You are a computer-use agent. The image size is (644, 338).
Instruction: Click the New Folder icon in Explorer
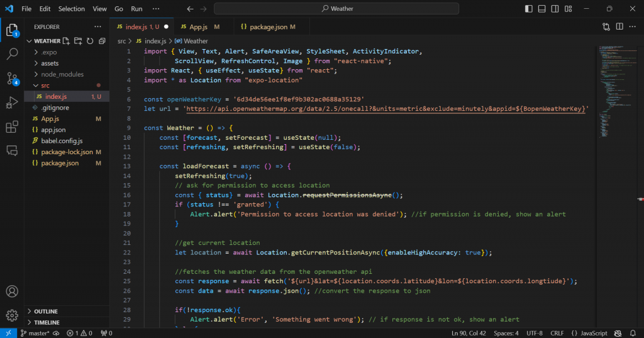click(78, 41)
